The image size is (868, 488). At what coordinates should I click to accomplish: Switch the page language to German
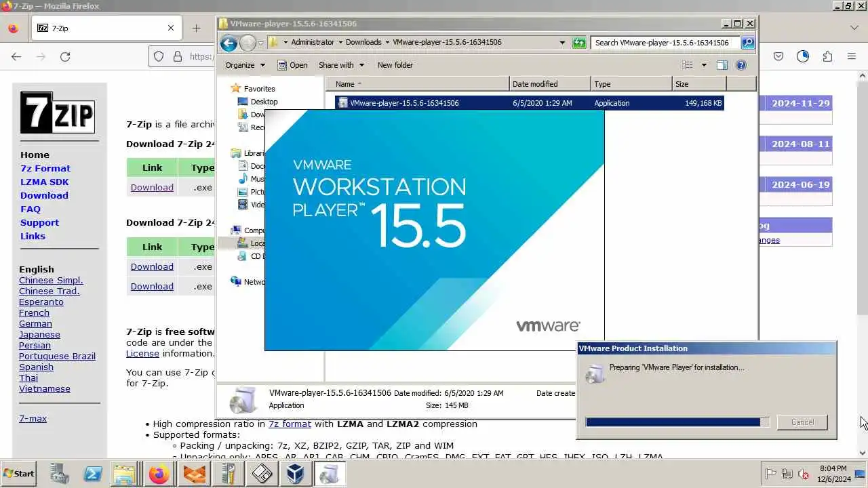click(x=35, y=323)
